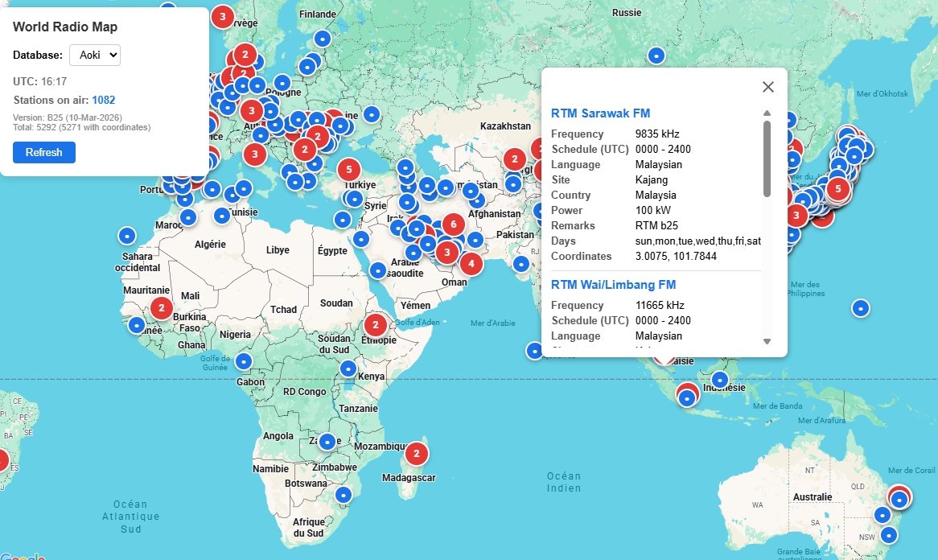Click the Refresh button
938x560 pixels.
[x=44, y=153]
